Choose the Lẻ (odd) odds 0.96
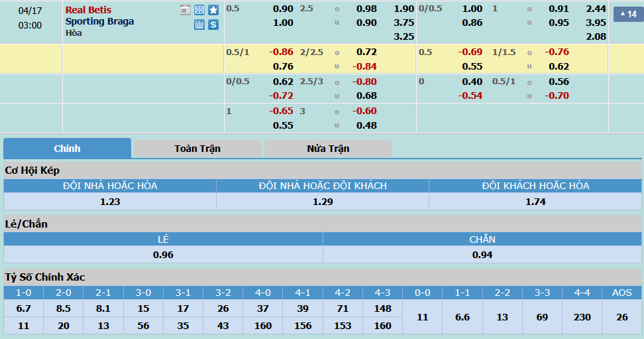The height and width of the screenshot is (339, 644). [x=163, y=255]
